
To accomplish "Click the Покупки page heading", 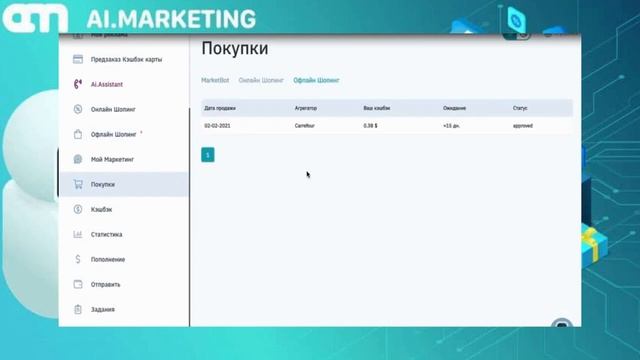I will [235, 48].
